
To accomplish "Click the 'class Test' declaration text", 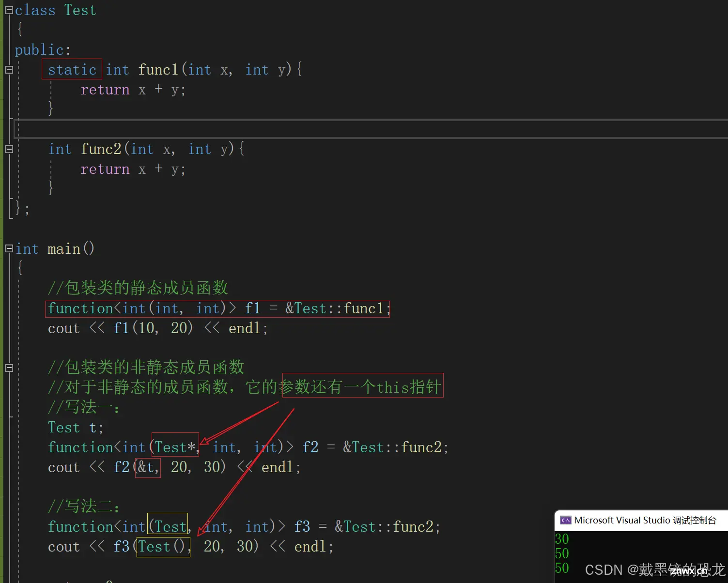I will click(x=55, y=10).
